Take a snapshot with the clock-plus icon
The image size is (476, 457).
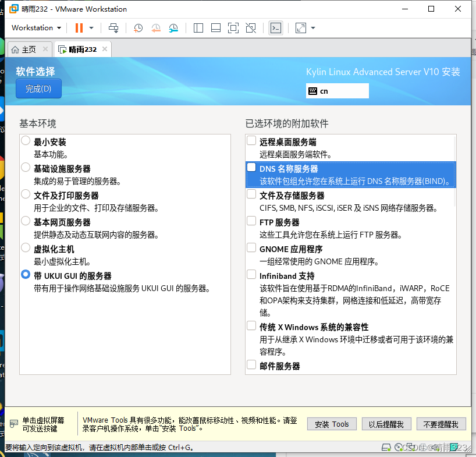[138, 29]
